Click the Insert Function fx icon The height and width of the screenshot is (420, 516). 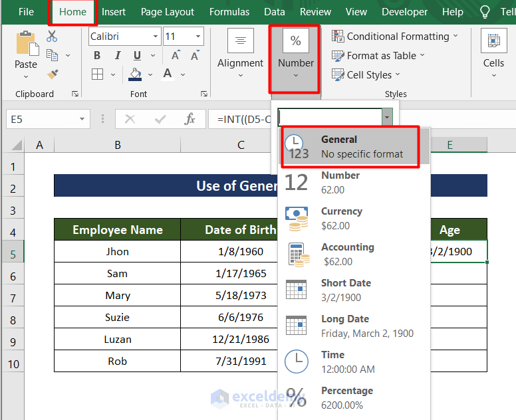coord(190,119)
